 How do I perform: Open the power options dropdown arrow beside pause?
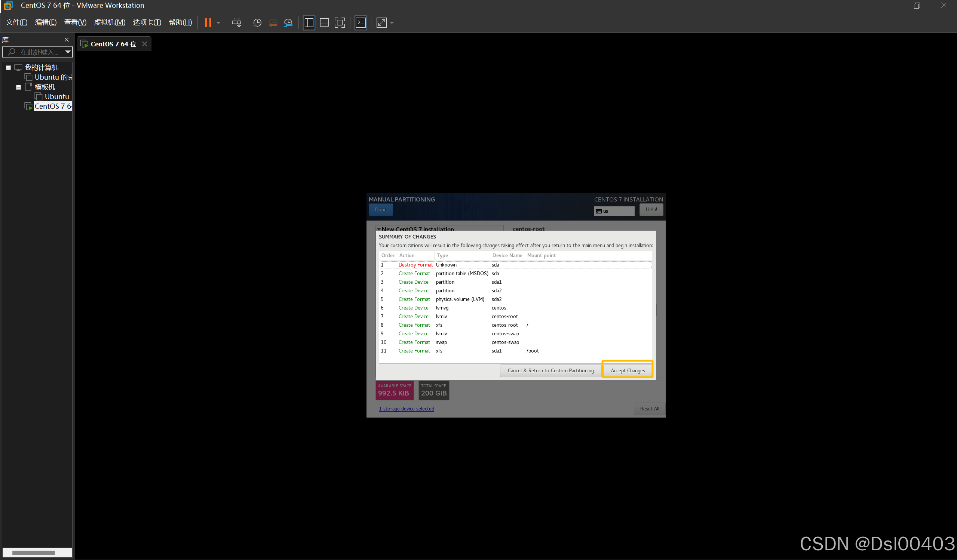pos(218,23)
